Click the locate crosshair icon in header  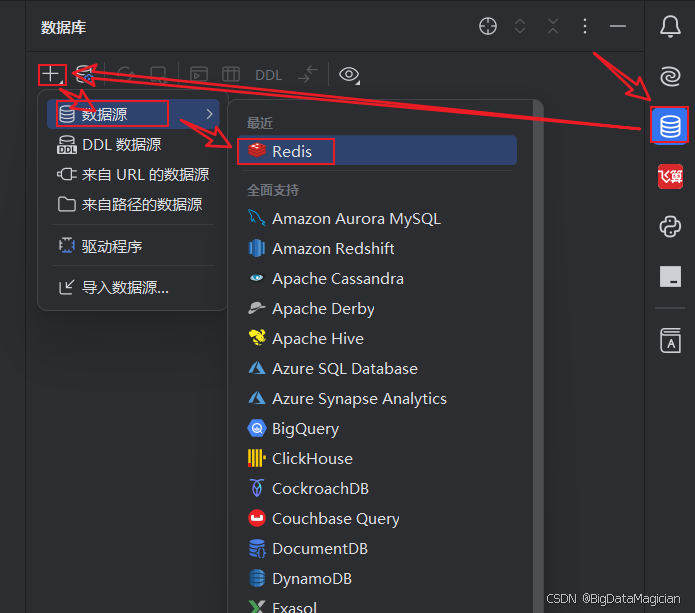(x=488, y=26)
